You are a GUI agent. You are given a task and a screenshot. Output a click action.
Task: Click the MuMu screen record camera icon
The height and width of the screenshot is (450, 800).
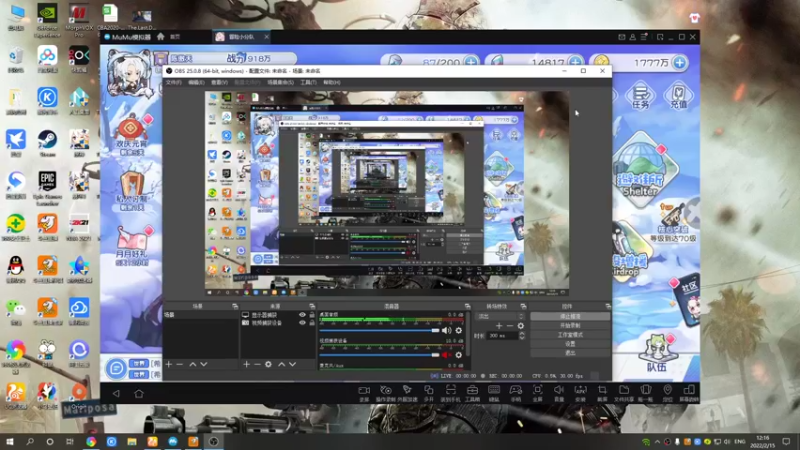364,392
